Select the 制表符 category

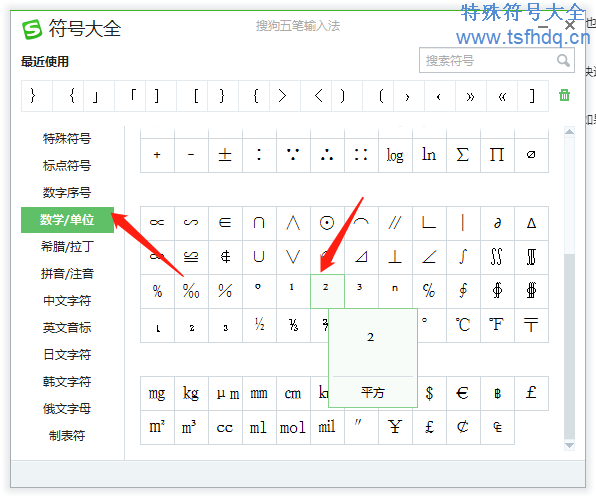(x=67, y=436)
